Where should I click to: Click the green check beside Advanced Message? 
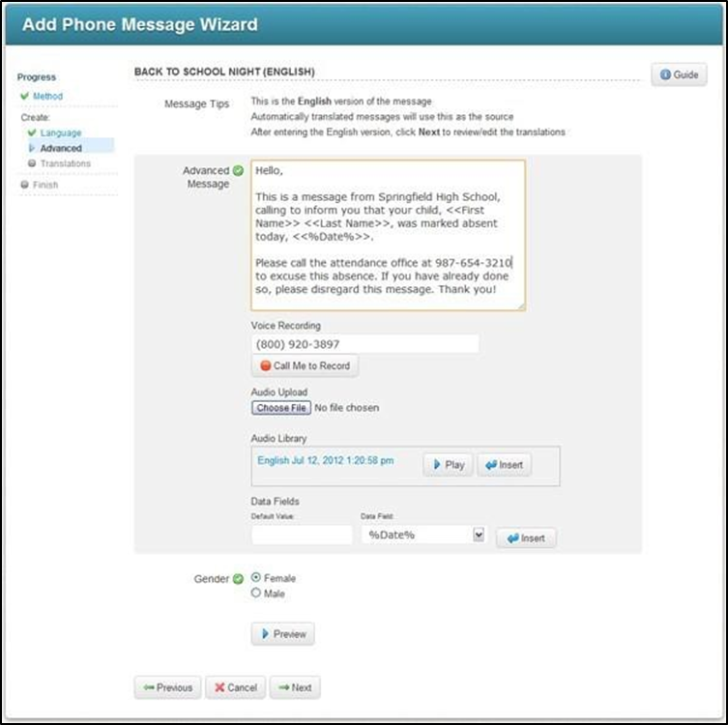click(x=238, y=171)
